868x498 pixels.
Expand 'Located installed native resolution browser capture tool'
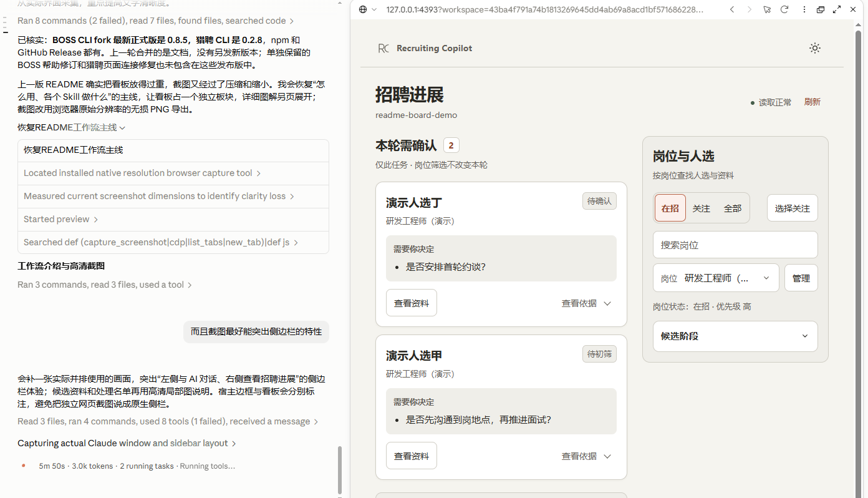pos(142,173)
